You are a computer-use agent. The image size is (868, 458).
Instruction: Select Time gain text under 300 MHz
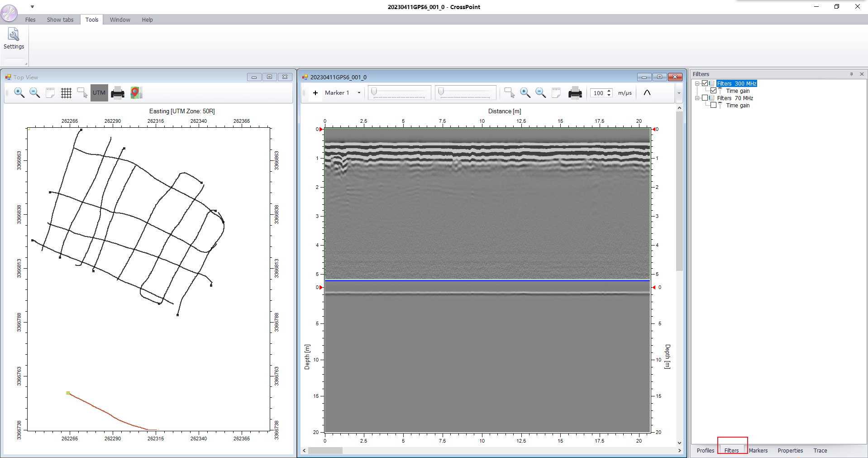point(738,91)
